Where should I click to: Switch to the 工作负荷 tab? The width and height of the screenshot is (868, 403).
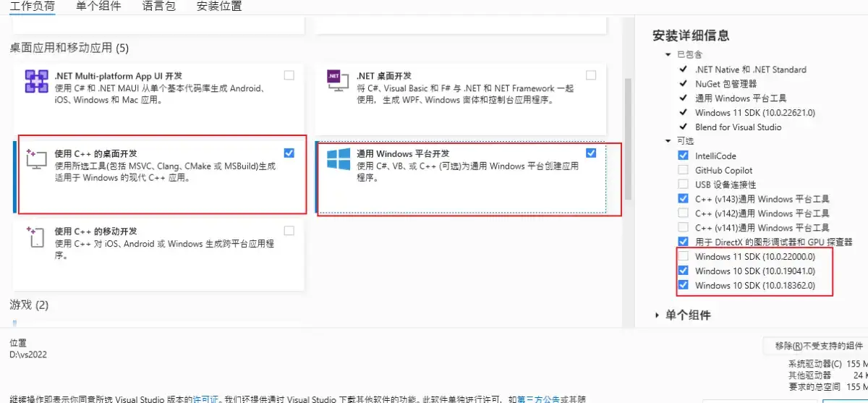coord(32,6)
